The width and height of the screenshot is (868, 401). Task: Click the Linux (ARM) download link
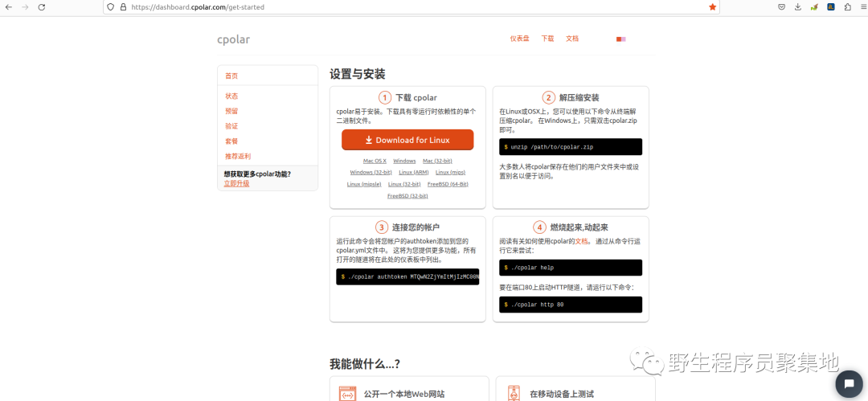point(414,172)
